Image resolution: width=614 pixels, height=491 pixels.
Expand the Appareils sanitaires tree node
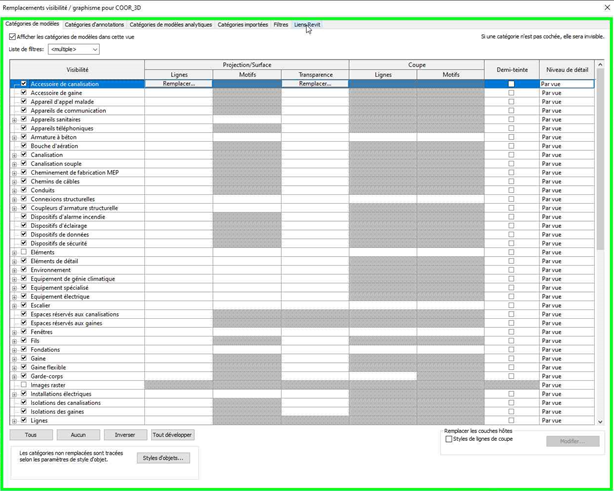point(14,120)
